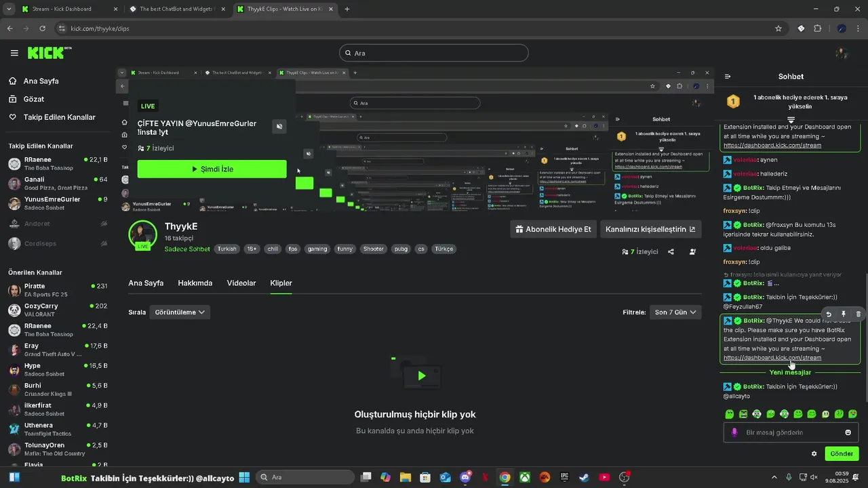Click Abonelik Hediye Et button
Viewport: 868px width, 488px height.
553,229
